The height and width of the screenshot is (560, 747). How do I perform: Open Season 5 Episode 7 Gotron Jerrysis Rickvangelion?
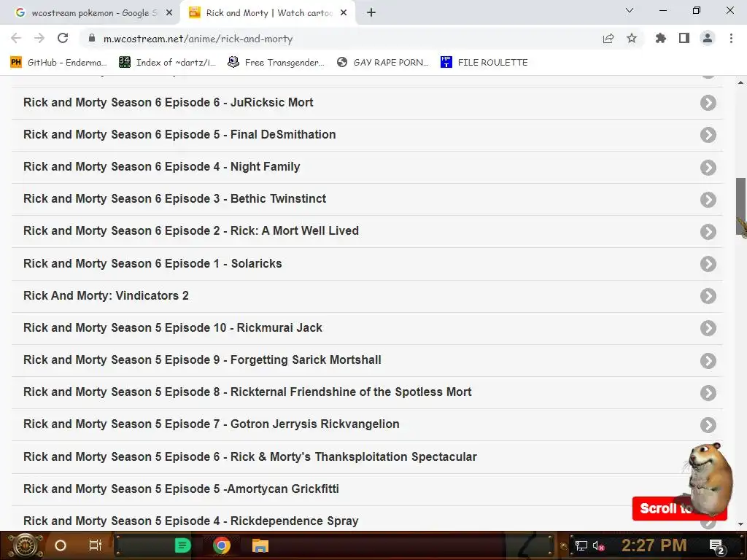click(x=367, y=425)
